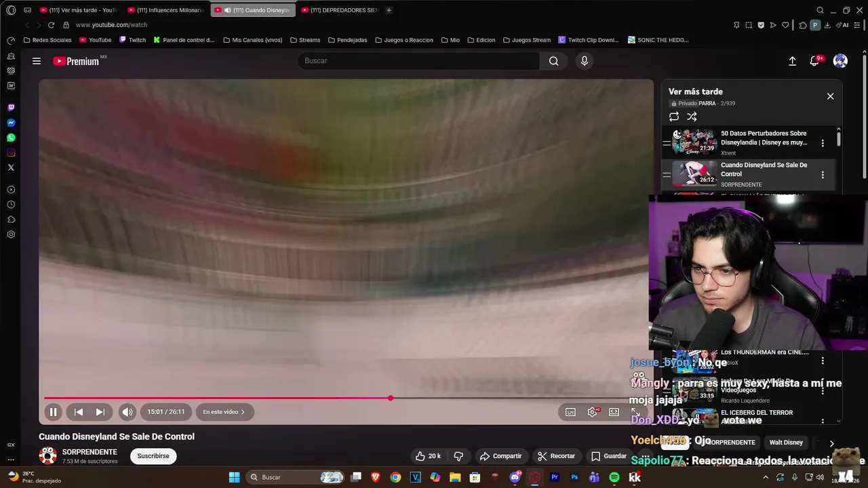This screenshot has height=488, width=868.
Task: Open the SORPRENDENTE channel avatar below video
Action: pos(47,456)
